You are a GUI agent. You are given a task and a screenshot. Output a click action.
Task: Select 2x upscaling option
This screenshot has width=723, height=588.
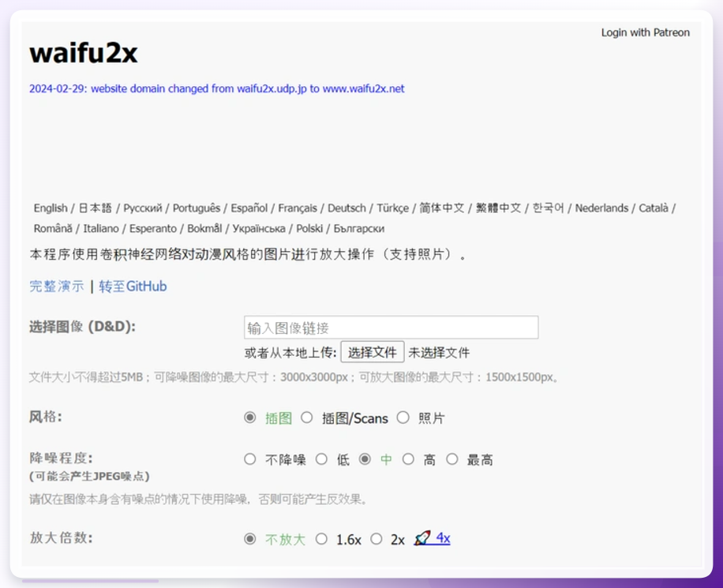click(376, 538)
